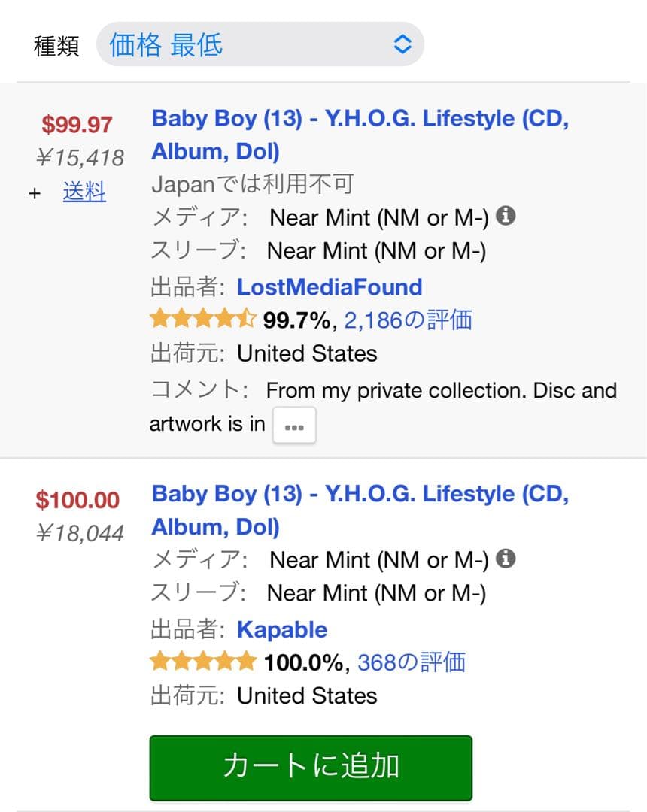Expand the truncated seller comment with the ellipsis button

click(294, 425)
